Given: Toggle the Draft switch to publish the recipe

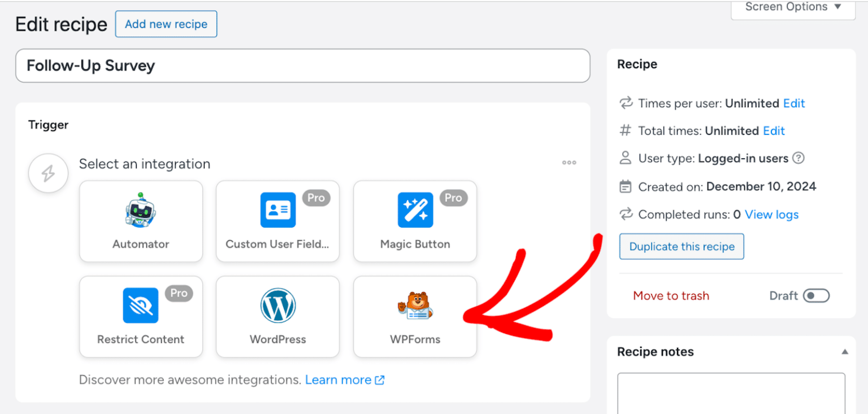Looking at the screenshot, I should coord(816,295).
